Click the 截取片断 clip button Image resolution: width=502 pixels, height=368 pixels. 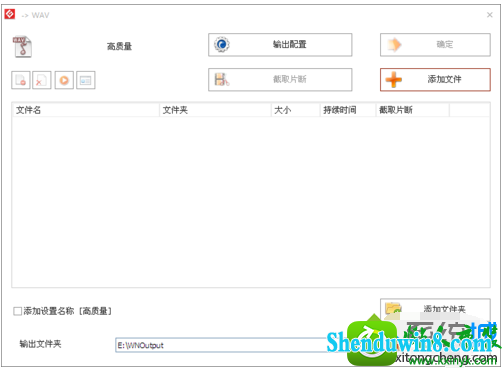(x=280, y=80)
